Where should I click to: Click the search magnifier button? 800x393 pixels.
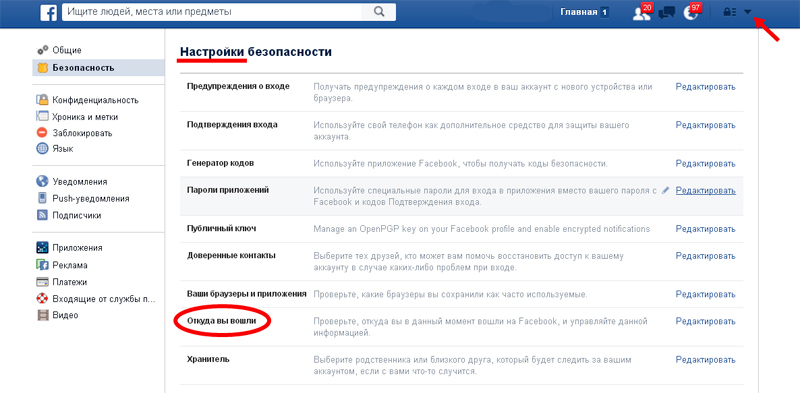coord(379,12)
